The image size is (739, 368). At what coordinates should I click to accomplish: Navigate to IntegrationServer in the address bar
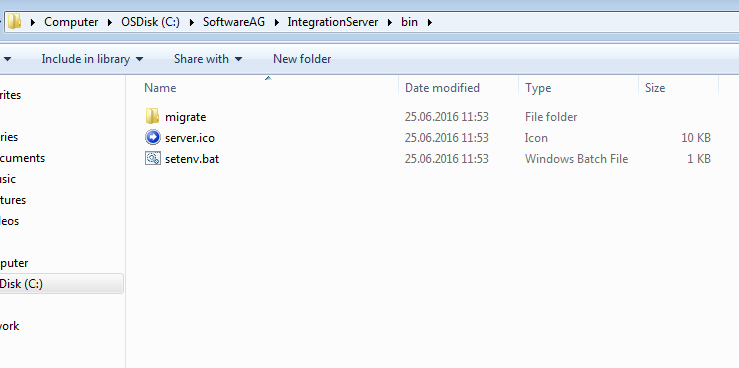tap(333, 22)
